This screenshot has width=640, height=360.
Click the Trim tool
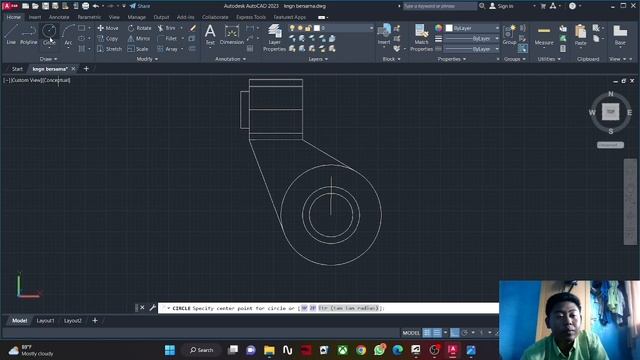[167, 28]
